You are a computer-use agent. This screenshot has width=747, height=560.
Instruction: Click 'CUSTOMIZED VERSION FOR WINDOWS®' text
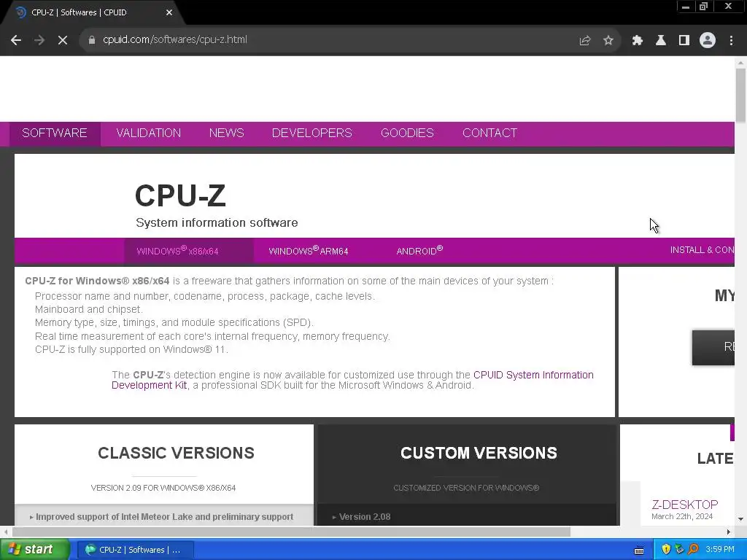click(466, 488)
